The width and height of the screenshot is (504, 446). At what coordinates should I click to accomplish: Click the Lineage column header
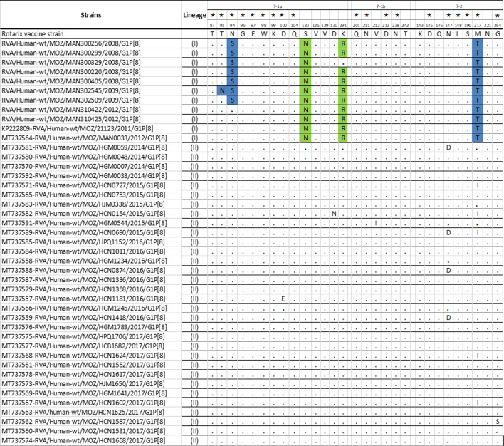click(194, 15)
